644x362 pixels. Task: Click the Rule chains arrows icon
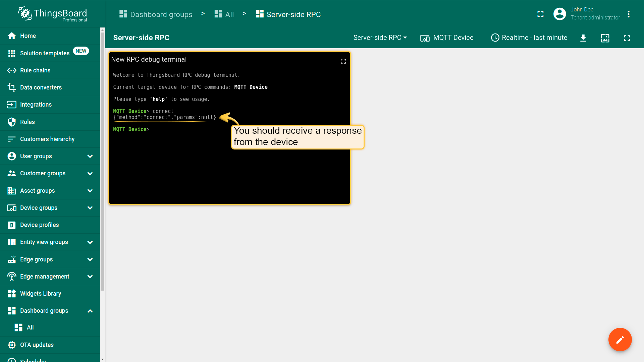tap(12, 70)
